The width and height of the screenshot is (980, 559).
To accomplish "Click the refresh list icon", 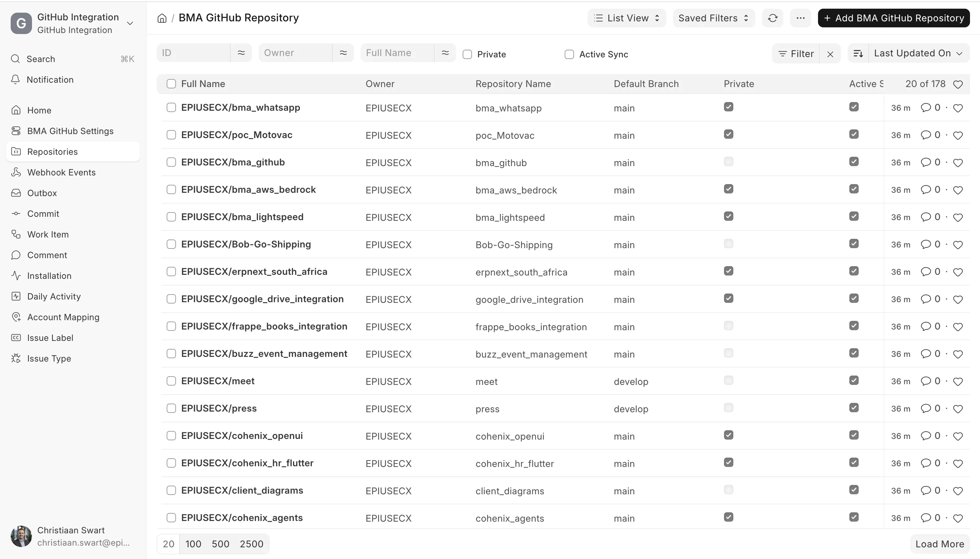I will tap(772, 18).
